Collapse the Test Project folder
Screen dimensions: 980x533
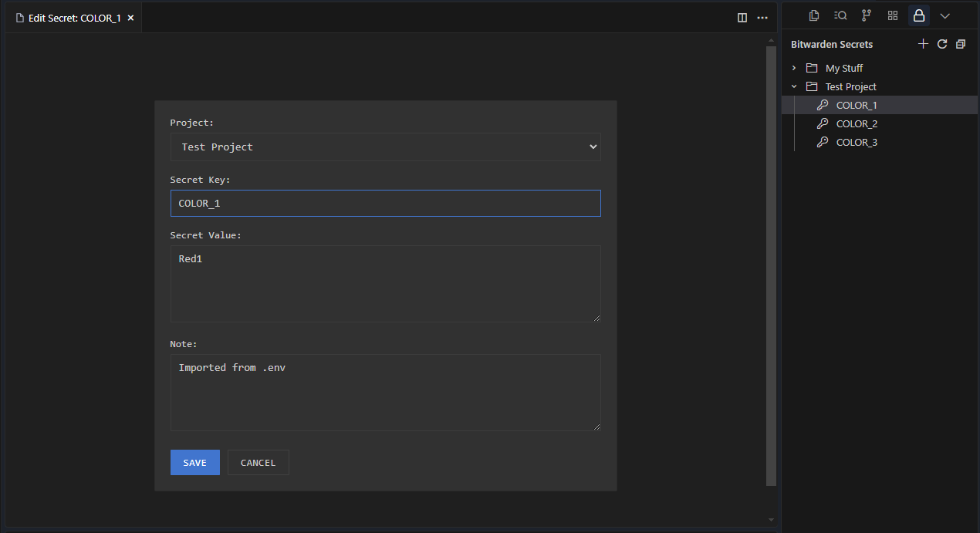click(794, 86)
